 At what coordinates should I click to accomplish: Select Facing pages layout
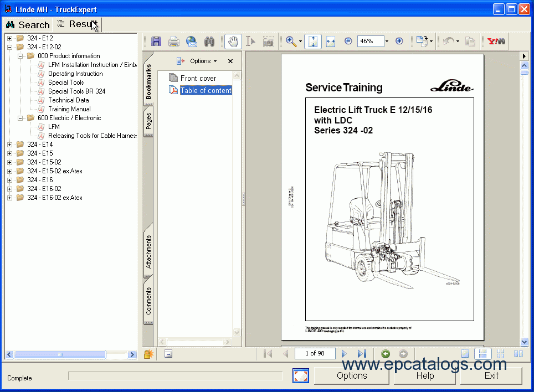click(518, 354)
